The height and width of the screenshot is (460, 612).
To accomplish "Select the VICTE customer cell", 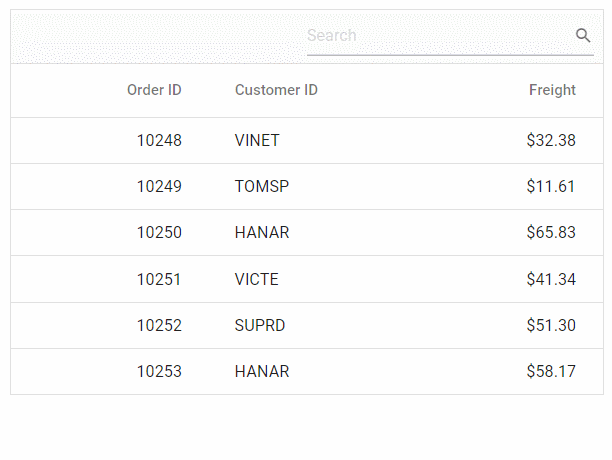I will tap(257, 279).
